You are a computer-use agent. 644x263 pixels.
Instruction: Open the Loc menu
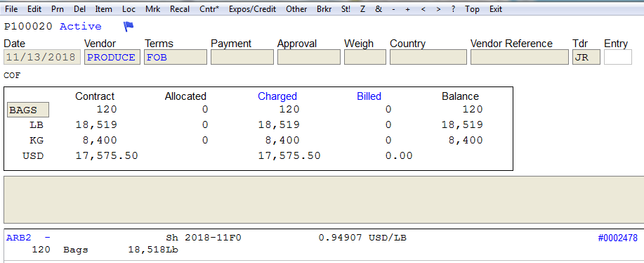coord(129,9)
